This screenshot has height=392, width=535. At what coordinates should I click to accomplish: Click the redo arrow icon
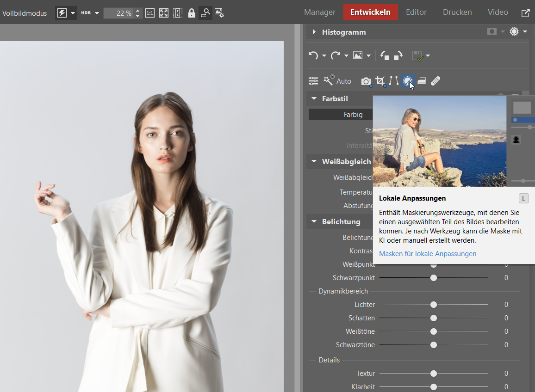coord(336,55)
